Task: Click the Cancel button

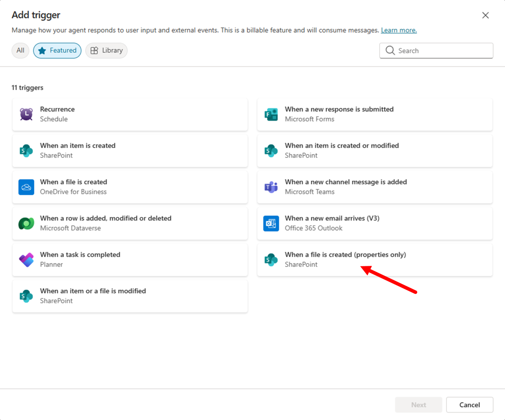Action: pyautogui.click(x=469, y=405)
